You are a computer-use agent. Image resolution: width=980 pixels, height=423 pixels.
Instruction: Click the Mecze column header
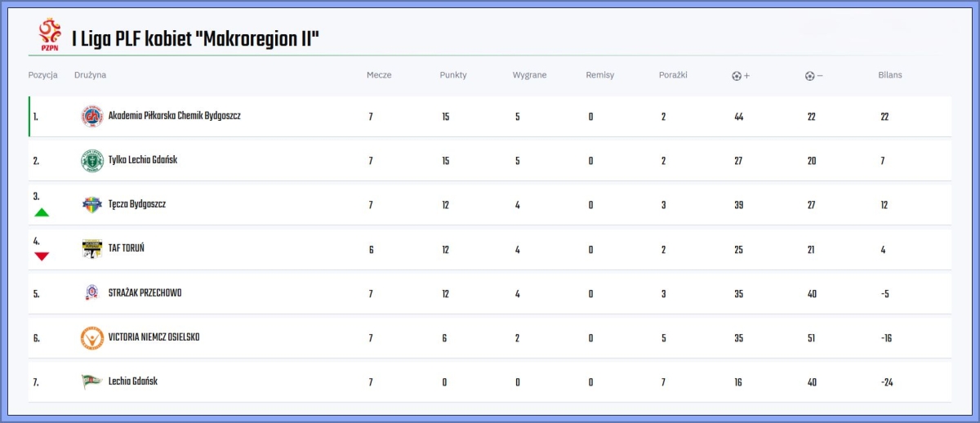tap(379, 75)
